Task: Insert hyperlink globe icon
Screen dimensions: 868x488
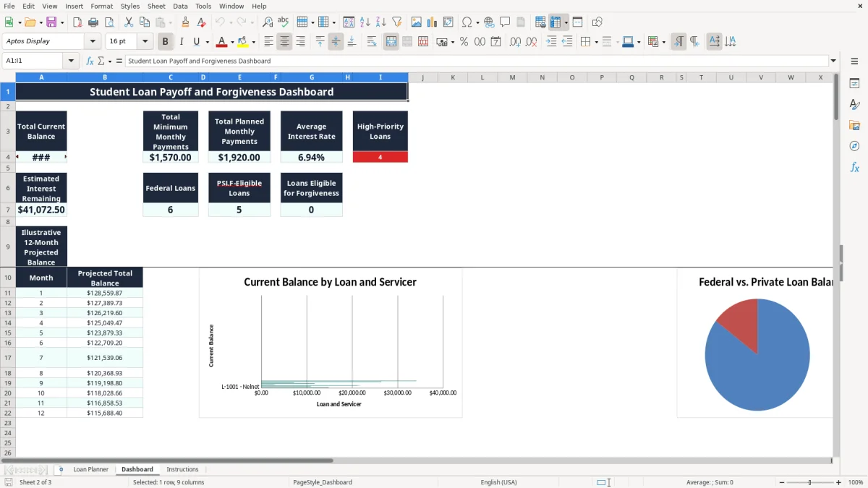Action: coord(489,22)
